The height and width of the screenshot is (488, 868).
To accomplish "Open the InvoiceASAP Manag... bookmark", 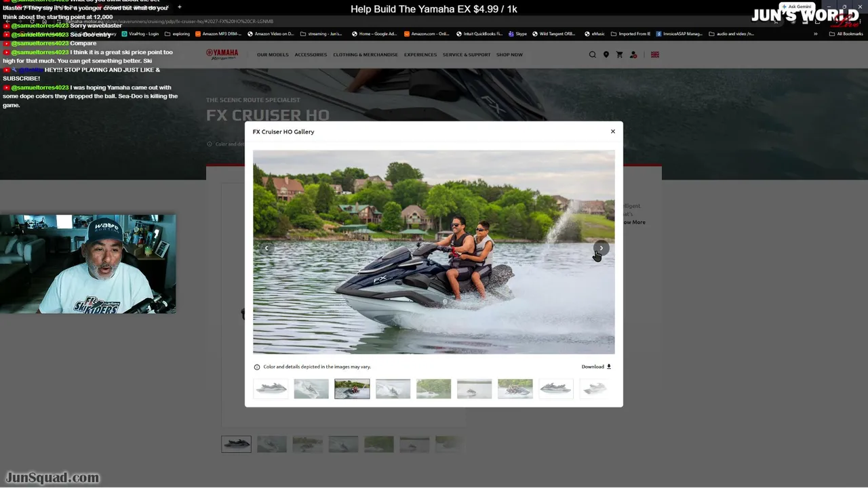I will [x=679, y=34].
